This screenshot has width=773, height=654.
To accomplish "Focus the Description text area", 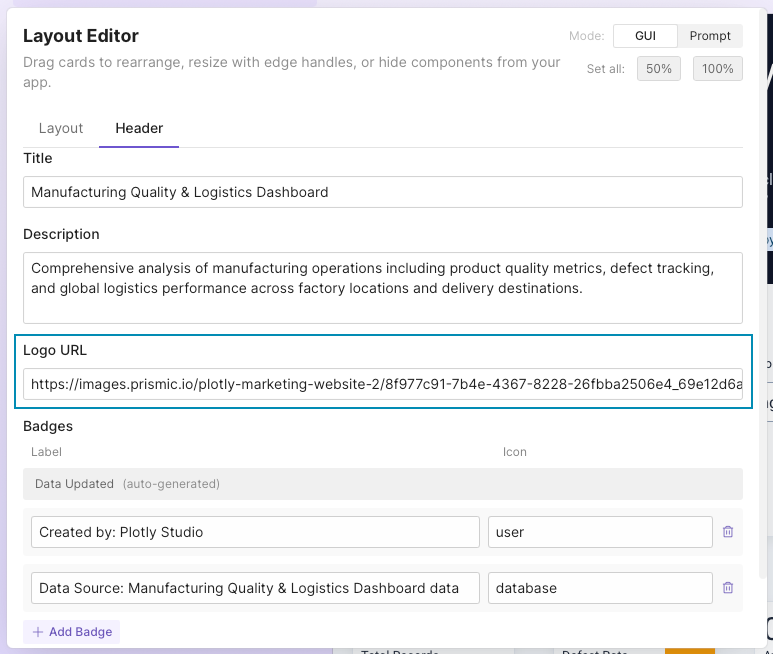I will (382, 287).
